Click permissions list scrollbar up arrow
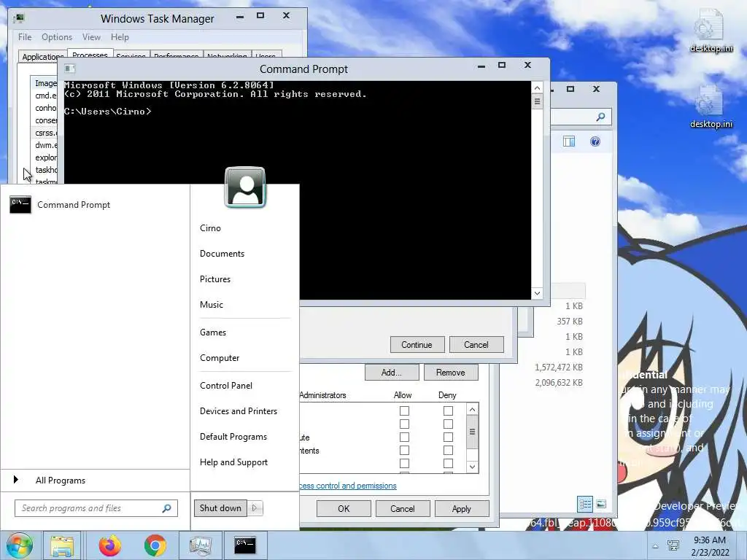 (x=472, y=410)
